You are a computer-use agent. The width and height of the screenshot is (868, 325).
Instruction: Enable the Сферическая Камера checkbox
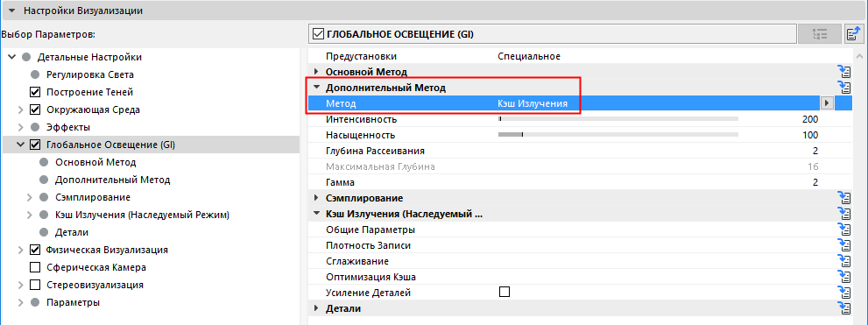click(35, 267)
